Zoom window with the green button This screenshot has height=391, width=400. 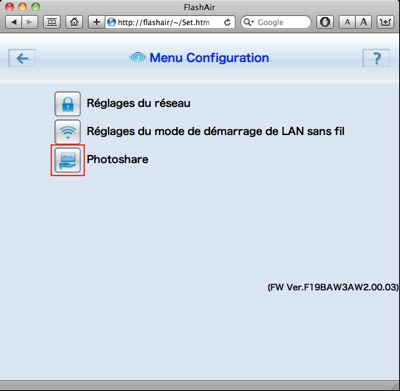(x=35, y=7)
